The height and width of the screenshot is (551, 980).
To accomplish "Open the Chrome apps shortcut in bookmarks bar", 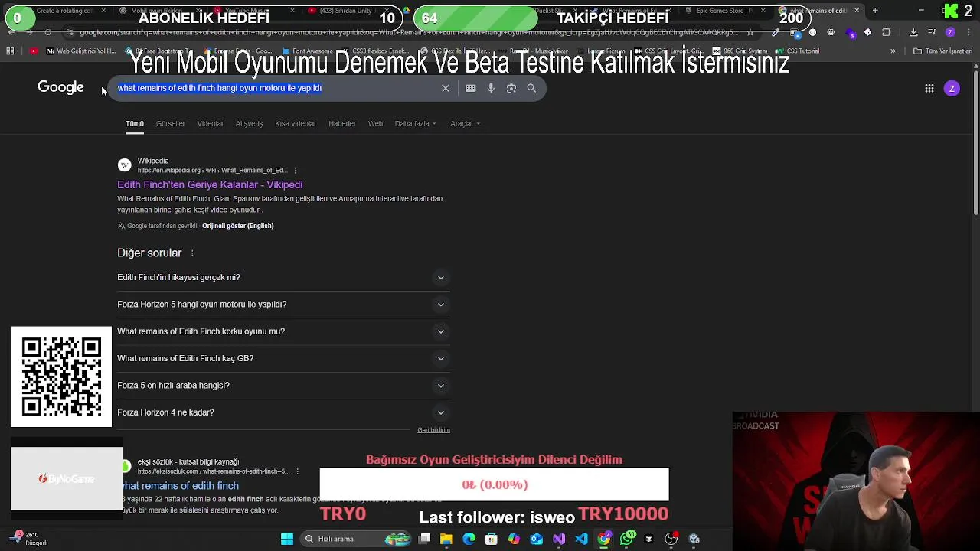I will tap(10, 51).
